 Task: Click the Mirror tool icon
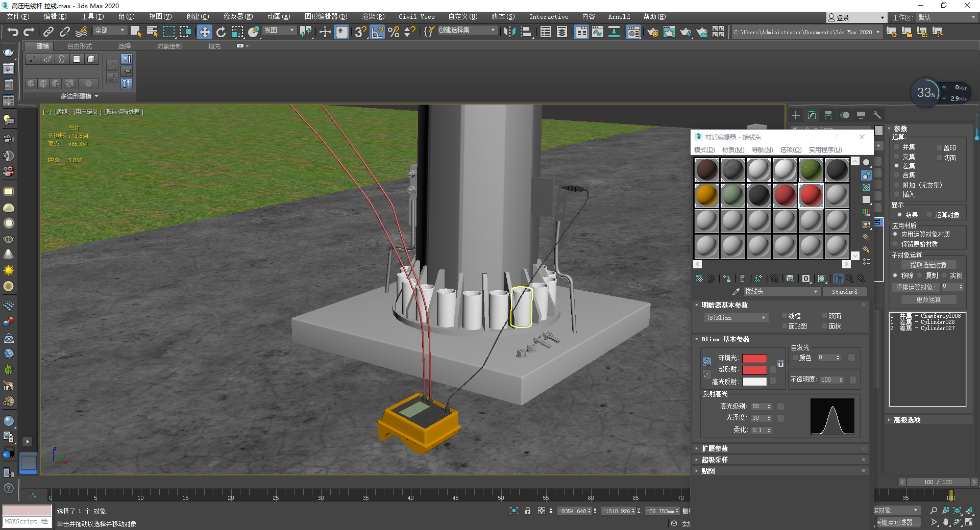(x=509, y=32)
